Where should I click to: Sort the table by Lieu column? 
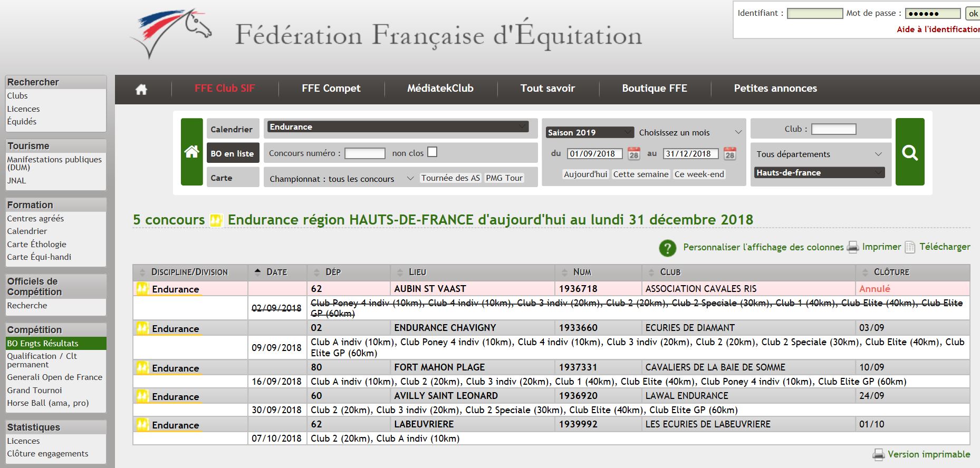click(x=473, y=272)
